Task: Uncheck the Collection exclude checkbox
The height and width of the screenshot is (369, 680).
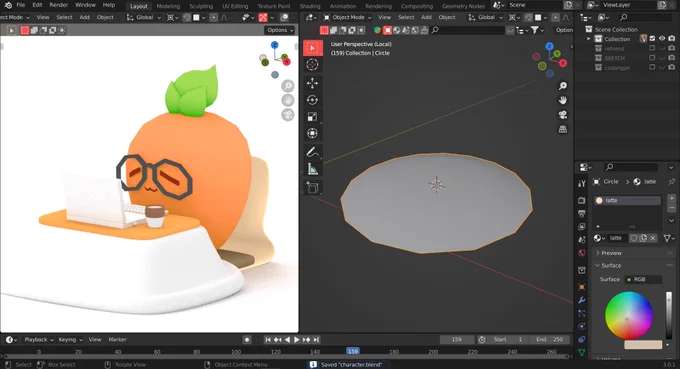Action: (652, 39)
